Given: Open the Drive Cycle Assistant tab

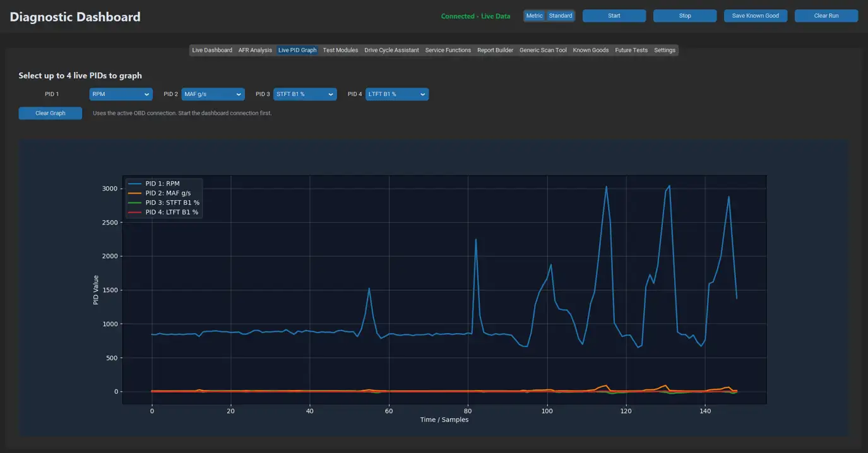Looking at the screenshot, I should click(391, 50).
